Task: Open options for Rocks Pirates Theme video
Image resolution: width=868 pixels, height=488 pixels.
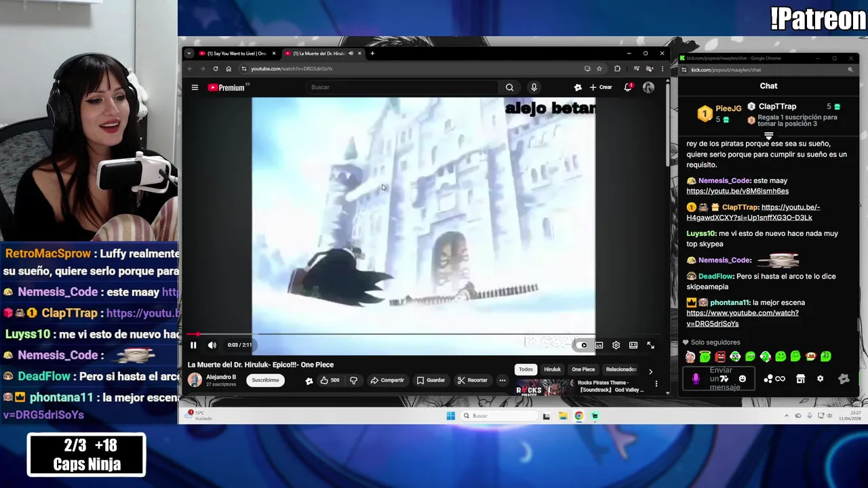Action: (x=656, y=384)
